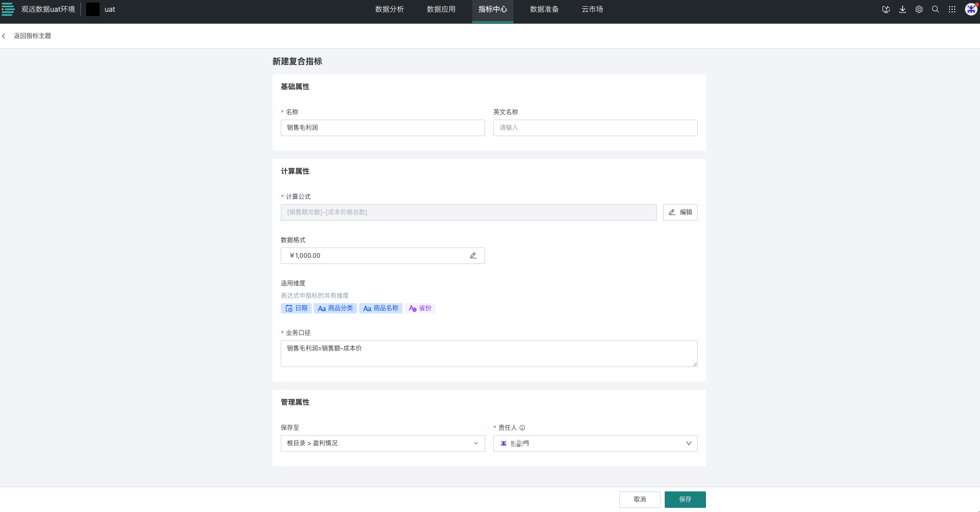This screenshot has width=980, height=512.
Task: Open the screen casting icon in the header
Action: 886,9
